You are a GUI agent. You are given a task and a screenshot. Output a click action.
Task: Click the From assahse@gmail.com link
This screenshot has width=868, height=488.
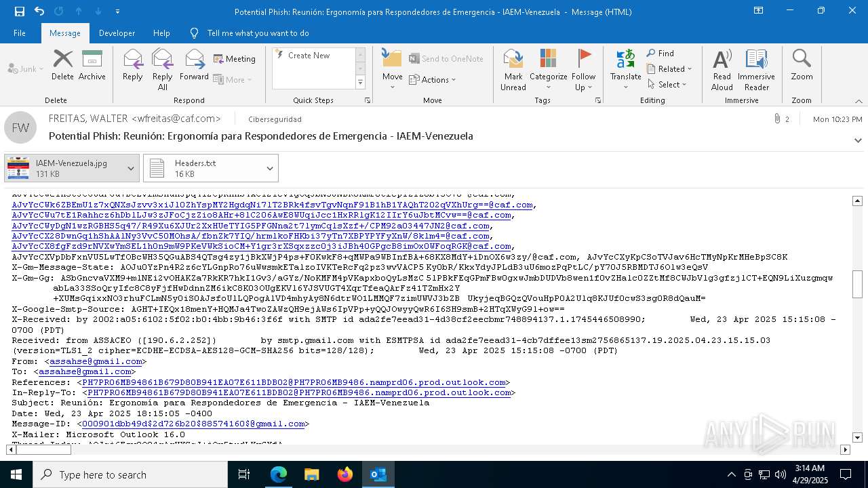[95, 361]
